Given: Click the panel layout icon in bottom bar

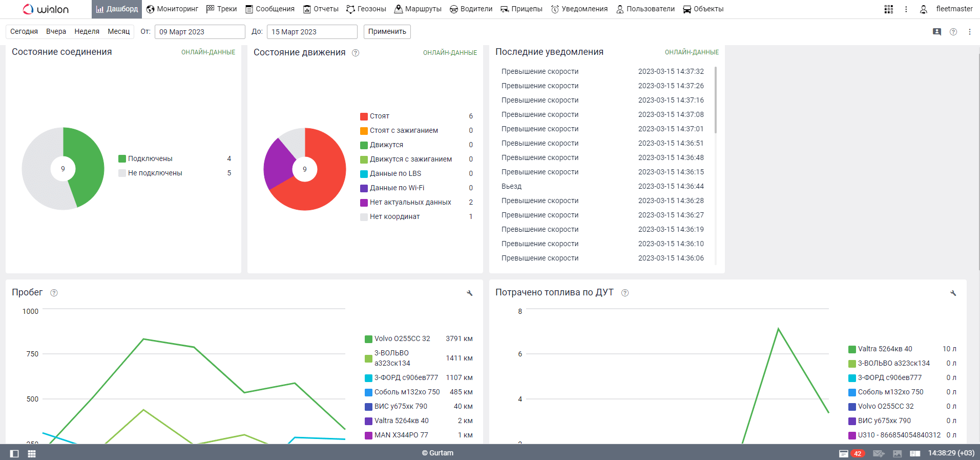Looking at the screenshot, I should pyautogui.click(x=14, y=453).
